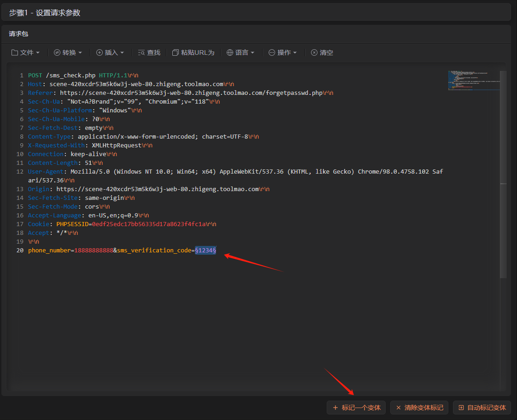Expand the 转换 dropdown arrow
The height and width of the screenshot is (420, 517).
(x=80, y=52)
